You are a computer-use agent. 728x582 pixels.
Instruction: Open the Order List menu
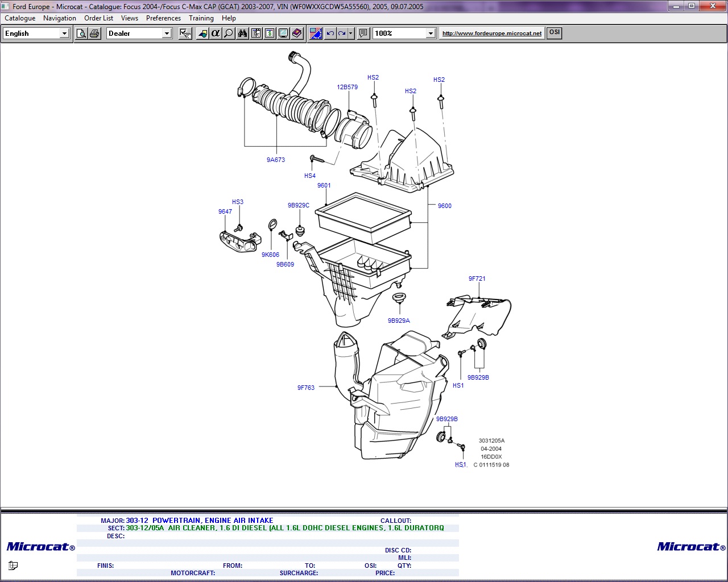(98, 18)
